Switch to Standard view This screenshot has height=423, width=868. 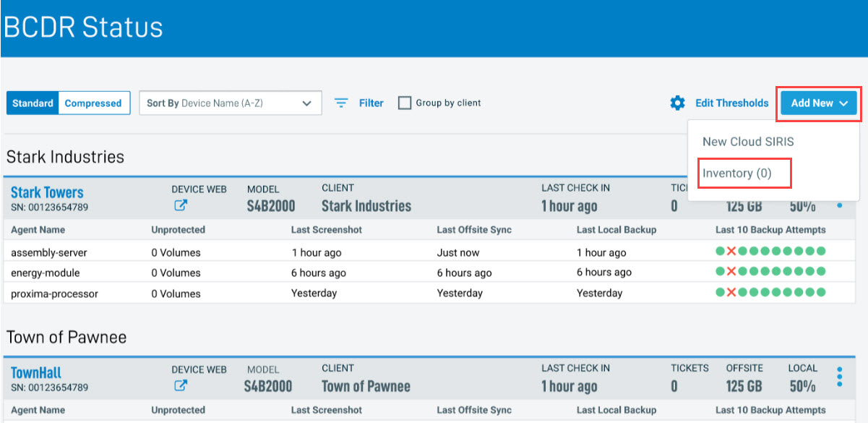pos(33,103)
